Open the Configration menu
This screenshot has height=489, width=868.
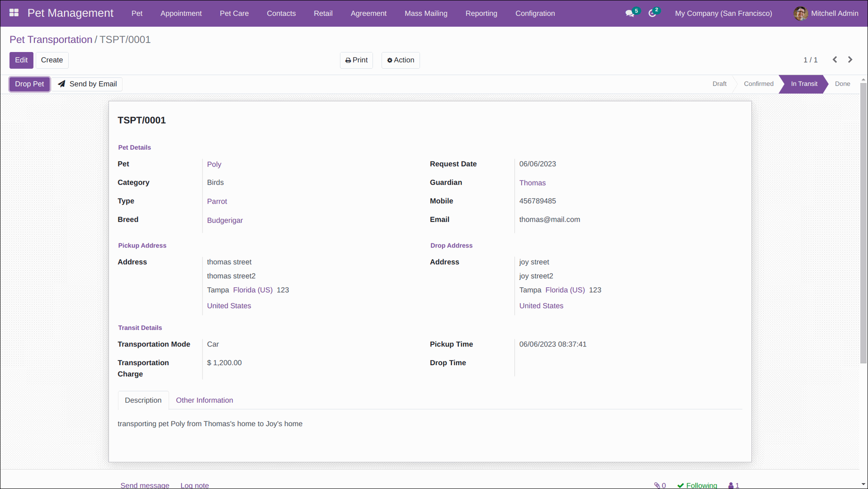point(535,14)
